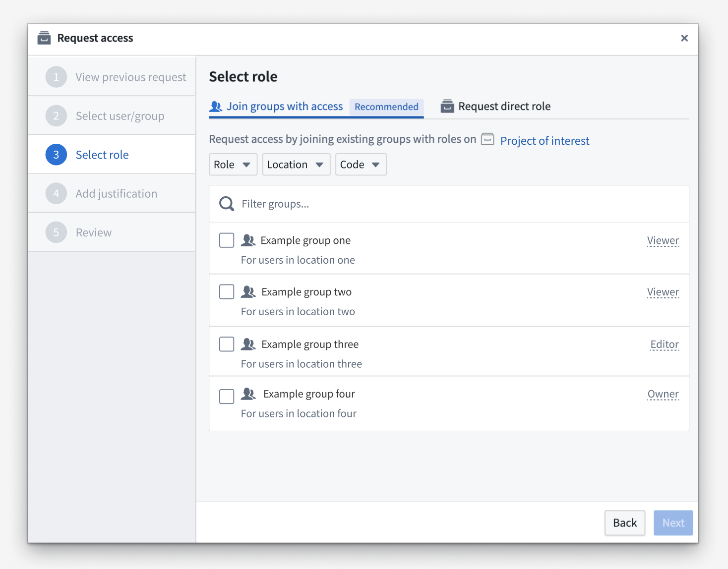Click 'For users in location two' description
The height and width of the screenshot is (569, 728).
coord(298,312)
